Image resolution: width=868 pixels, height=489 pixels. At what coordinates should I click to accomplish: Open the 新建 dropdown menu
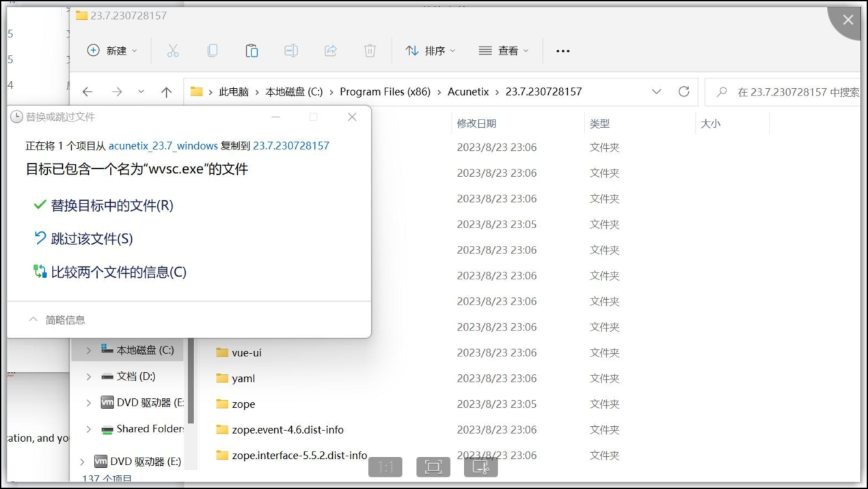pos(113,51)
